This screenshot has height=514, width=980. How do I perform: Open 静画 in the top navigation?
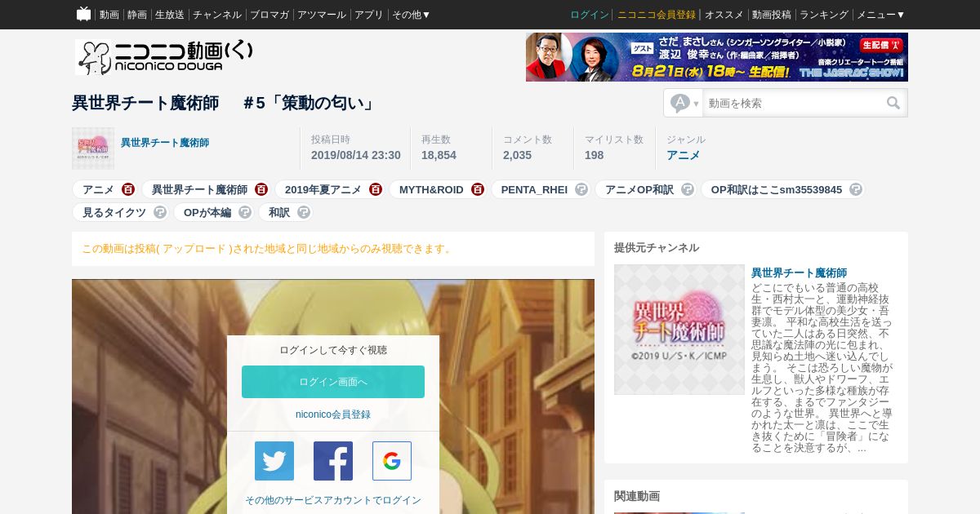click(x=137, y=15)
